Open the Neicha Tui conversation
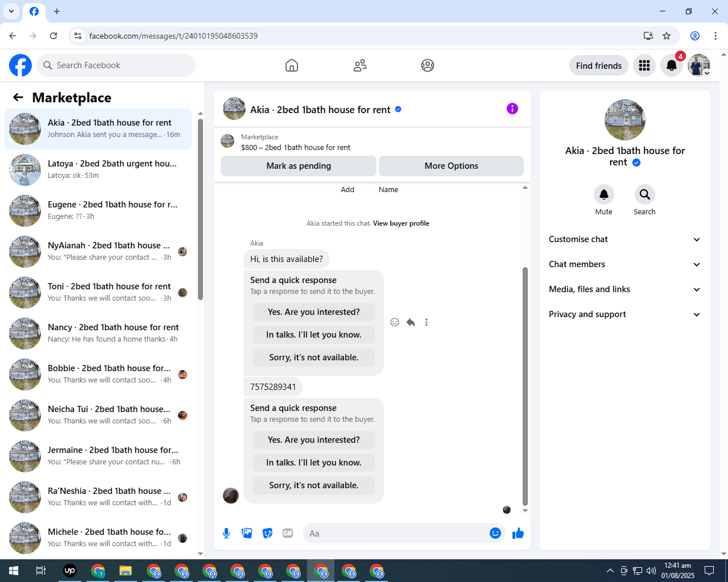This screenshot has height=582, width=728. coord(98,415)
